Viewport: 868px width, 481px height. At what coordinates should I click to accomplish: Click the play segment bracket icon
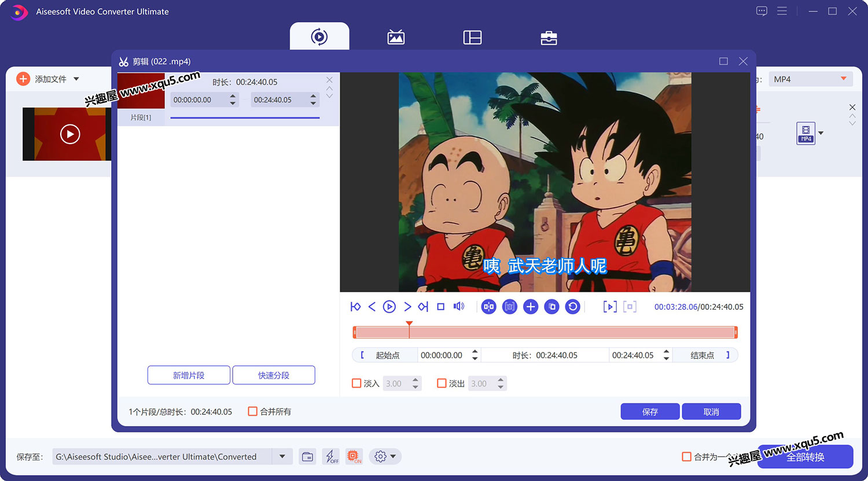point(610,307)
